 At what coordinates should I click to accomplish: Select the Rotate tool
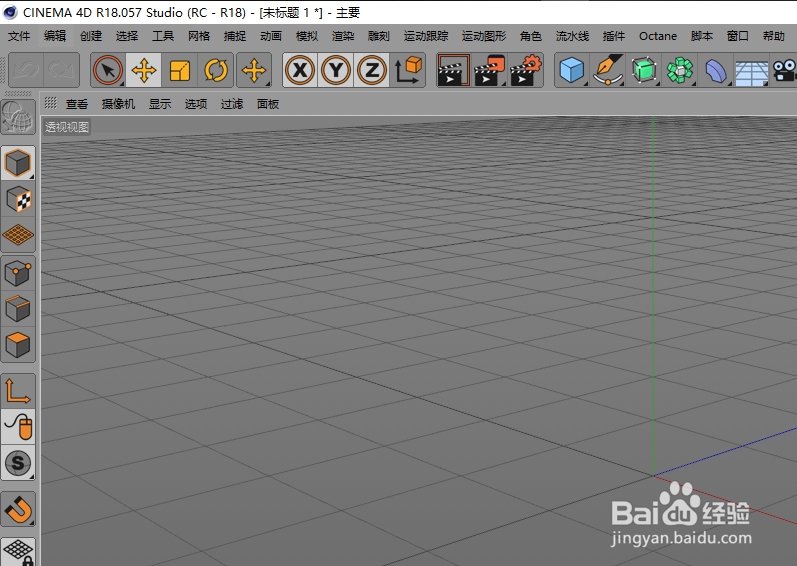[x=216, y=70]
